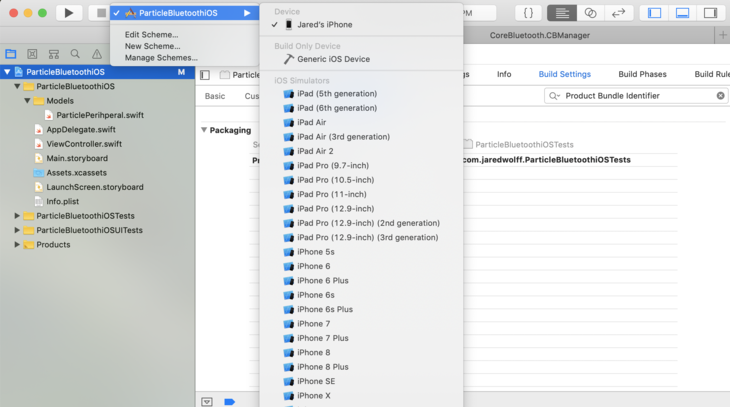Choose iPhone 7 simulator
730x407 pixels.
click(361, 324)
